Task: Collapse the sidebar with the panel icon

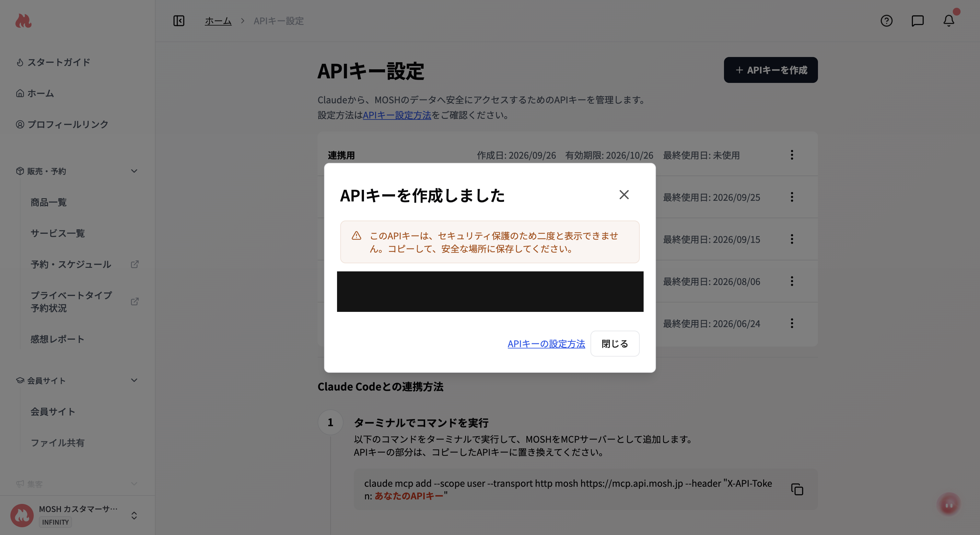Action: point(179,20)
